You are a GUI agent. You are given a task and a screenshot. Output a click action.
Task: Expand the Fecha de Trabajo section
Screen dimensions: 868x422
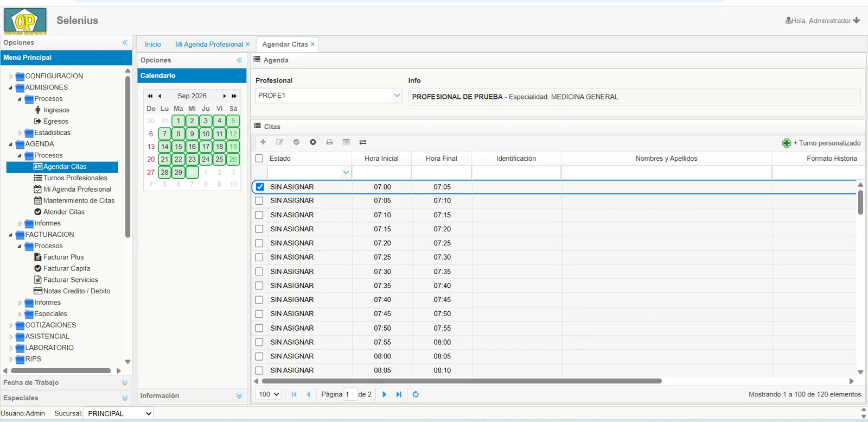[125, 383]
